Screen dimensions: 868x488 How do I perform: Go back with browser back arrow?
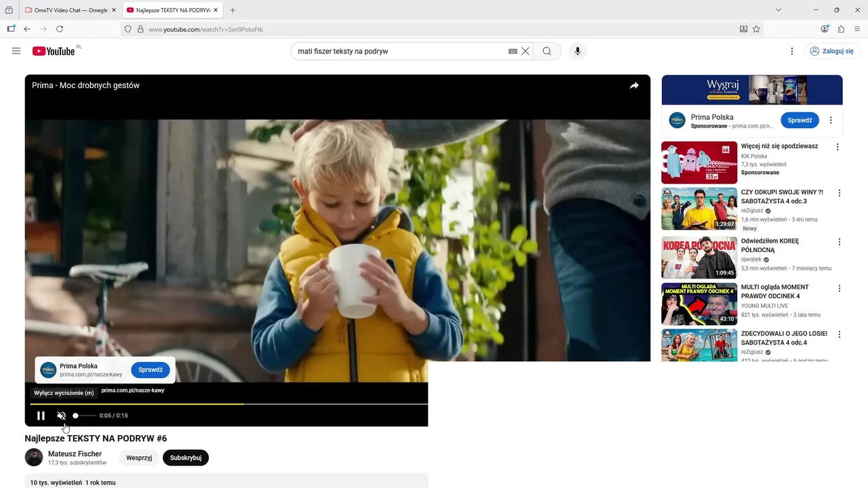(27, 29)
